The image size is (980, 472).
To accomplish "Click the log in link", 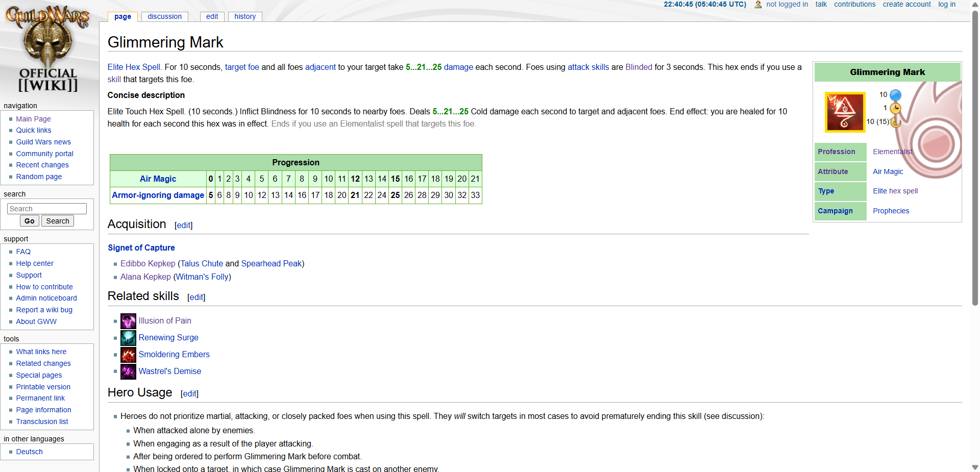I will coord(947,4).
